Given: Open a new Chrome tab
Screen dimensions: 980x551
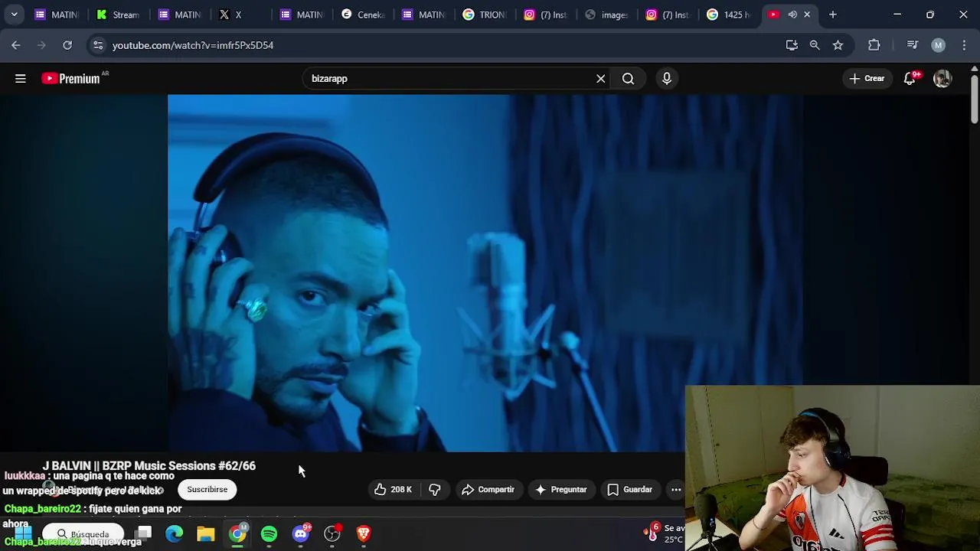Looking at the screenshot, I should tap(833, 15).
